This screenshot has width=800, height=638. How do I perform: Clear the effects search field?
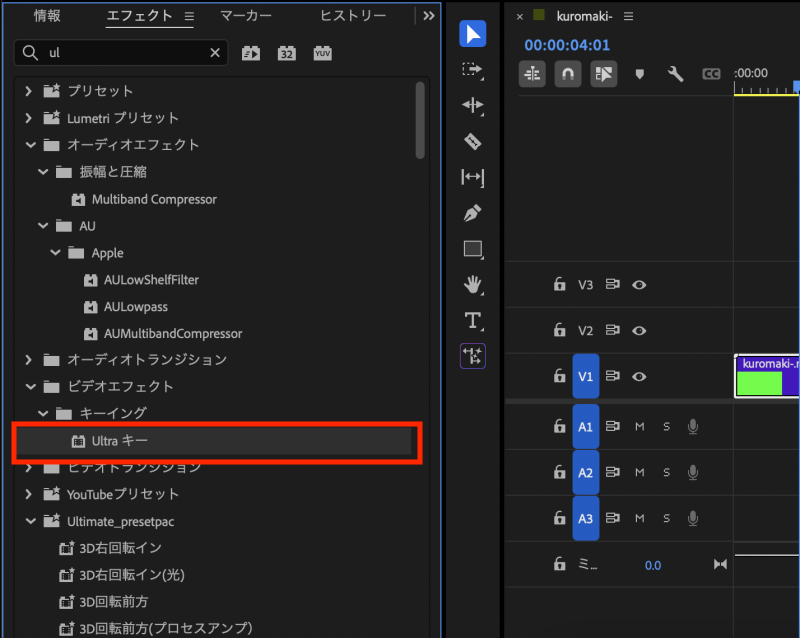(x=215, y=53)
